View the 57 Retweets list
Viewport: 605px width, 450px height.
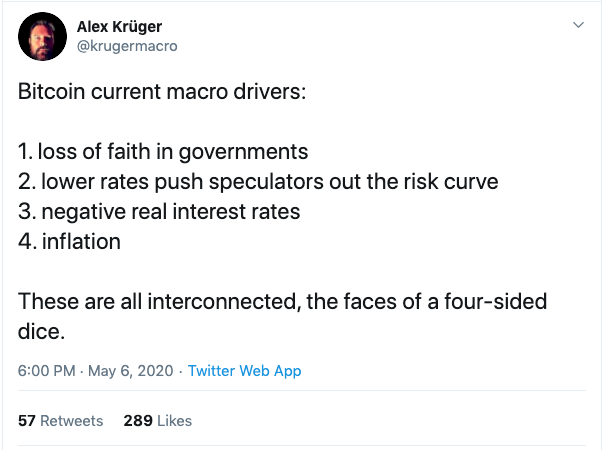pos(61,421)
